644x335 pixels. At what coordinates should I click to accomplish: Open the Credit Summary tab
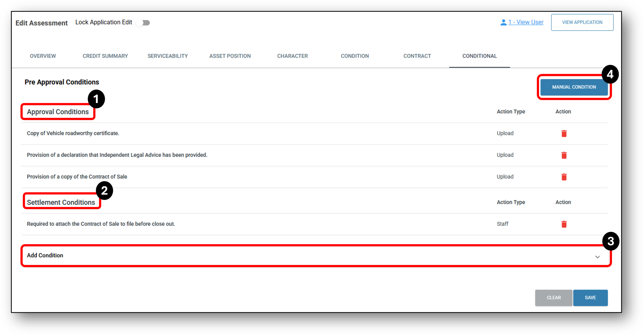(105, 56)
